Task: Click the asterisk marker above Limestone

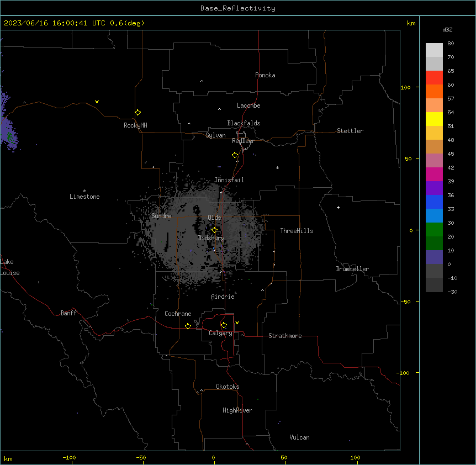Action: [x=84, y=191]
